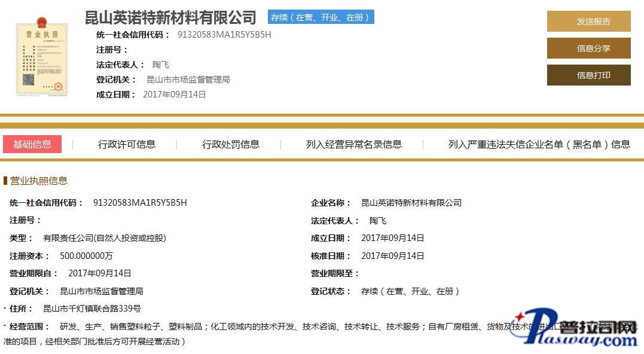Screen dimensions: 644x354
Task: Click the credit code in the header area
Action: click(224, 35)
